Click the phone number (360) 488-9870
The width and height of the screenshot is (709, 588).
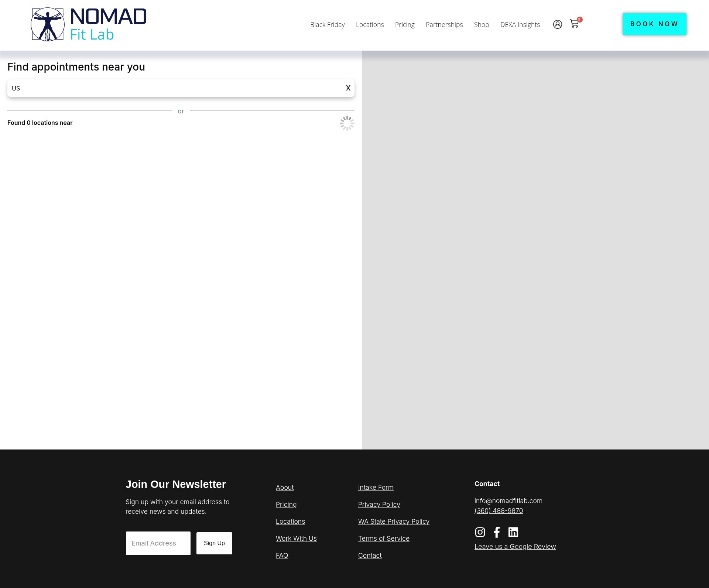coord(499,511)
